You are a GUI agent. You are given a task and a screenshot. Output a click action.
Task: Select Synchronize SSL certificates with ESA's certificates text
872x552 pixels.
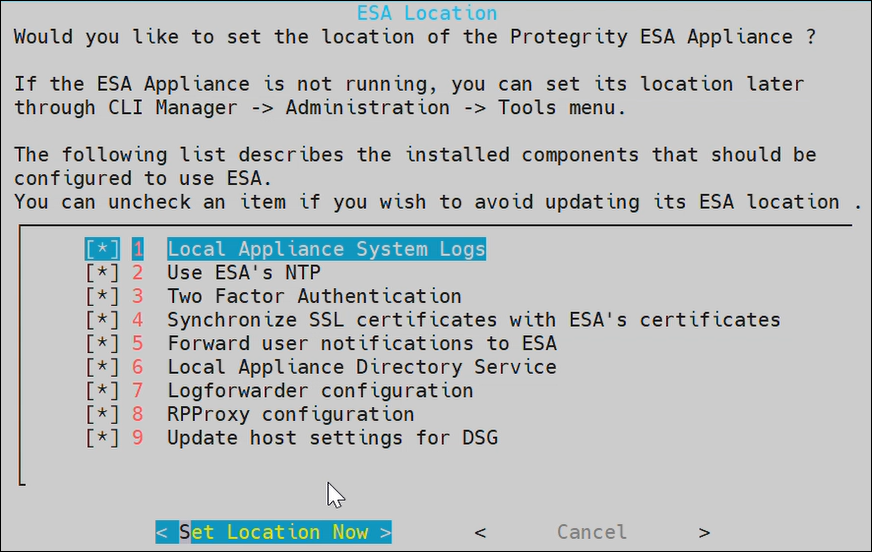[474, 320]
